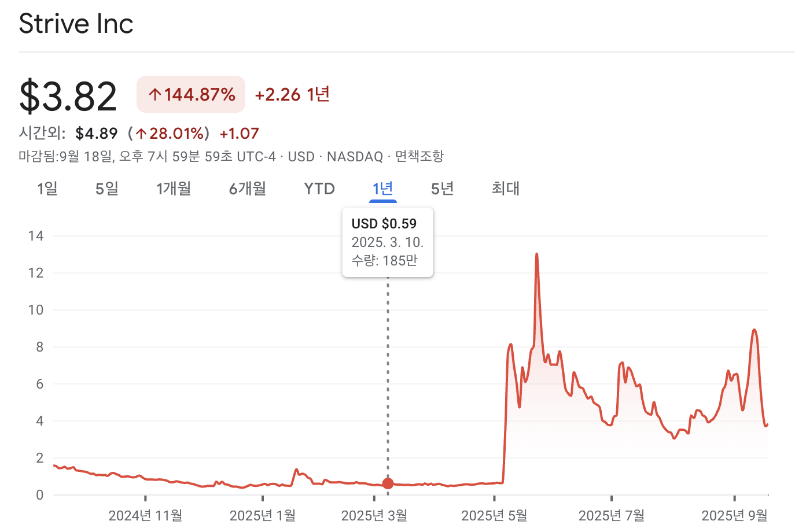Viewport: 795px width, 532px height.
Task: Switch to the 1일 time range tab
Action: pos(47,189)
